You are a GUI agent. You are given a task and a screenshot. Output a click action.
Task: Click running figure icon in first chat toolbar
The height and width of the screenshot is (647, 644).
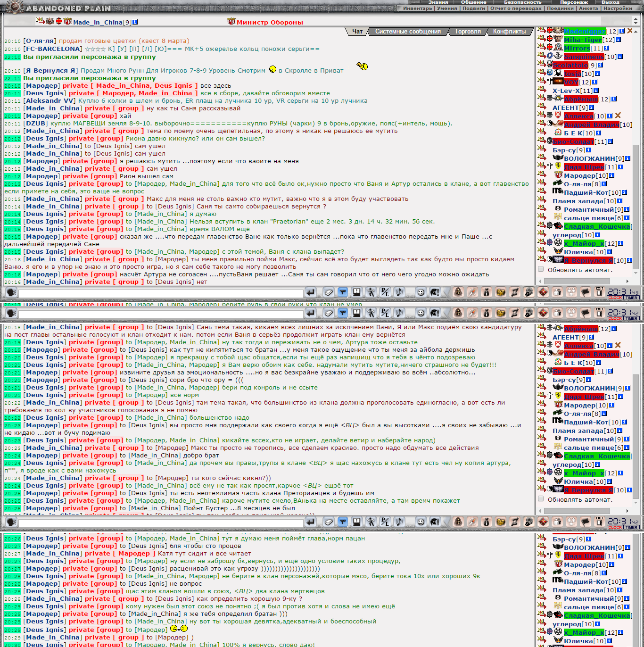coord(371,292)
